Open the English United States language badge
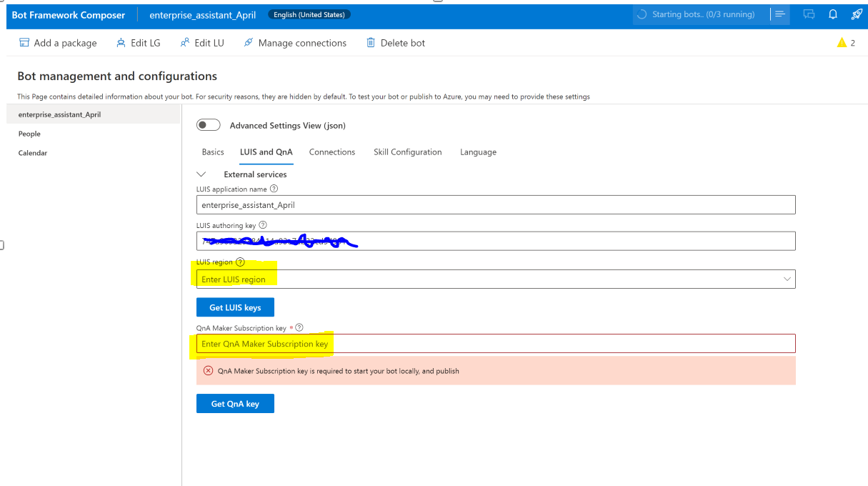The width and height of the screenshot is (868, 486). click(x=309, y=14)
